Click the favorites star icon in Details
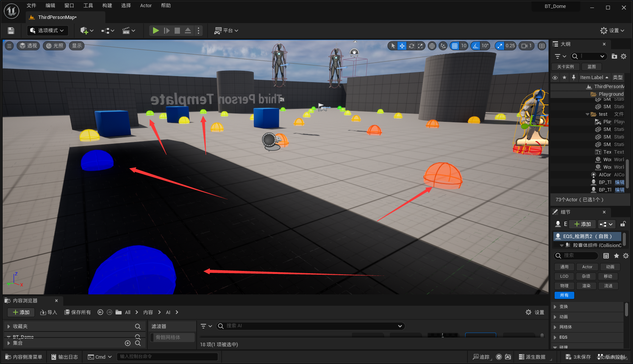 [616, 256]
